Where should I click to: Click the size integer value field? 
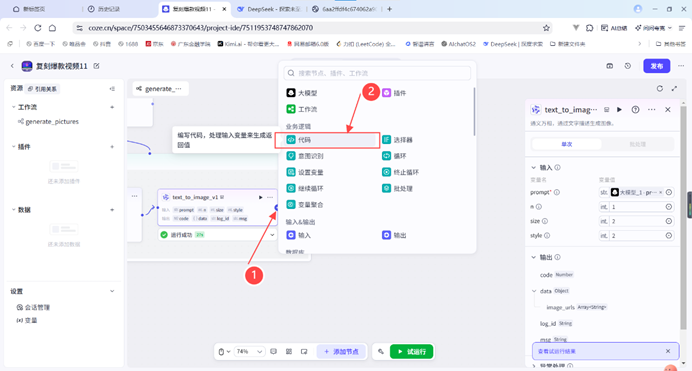[x=636, y=221]
